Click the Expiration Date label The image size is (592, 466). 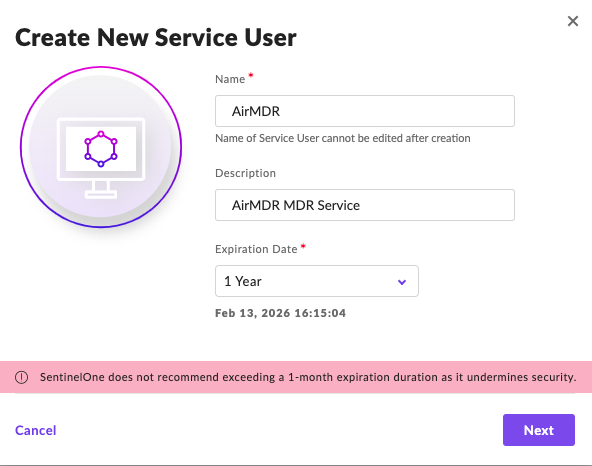click(x=256, y=249)
